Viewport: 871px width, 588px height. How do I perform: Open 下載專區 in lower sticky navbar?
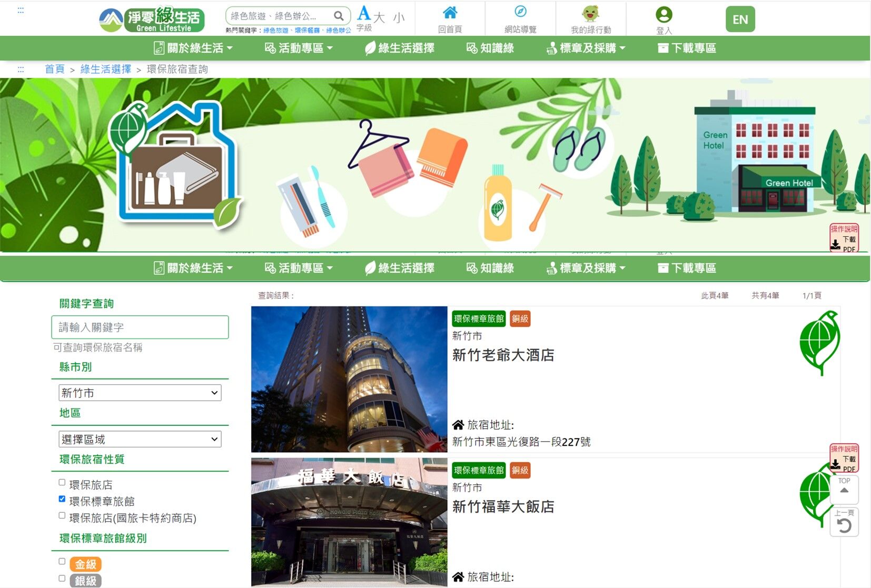coord(687,268)
